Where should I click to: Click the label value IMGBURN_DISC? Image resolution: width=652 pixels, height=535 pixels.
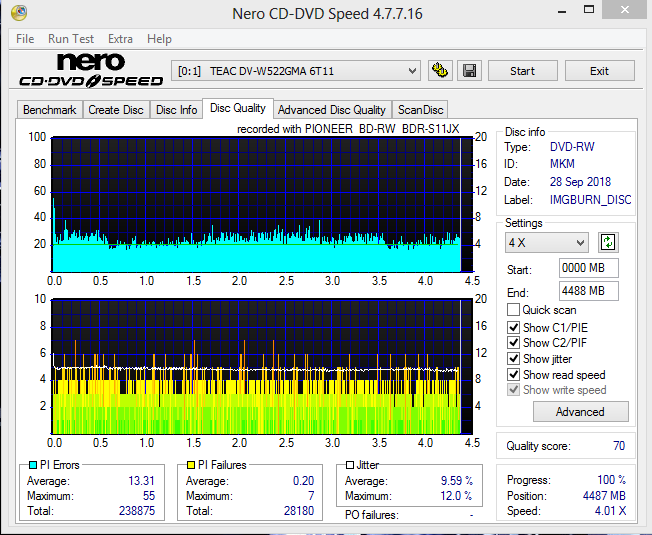590,200
